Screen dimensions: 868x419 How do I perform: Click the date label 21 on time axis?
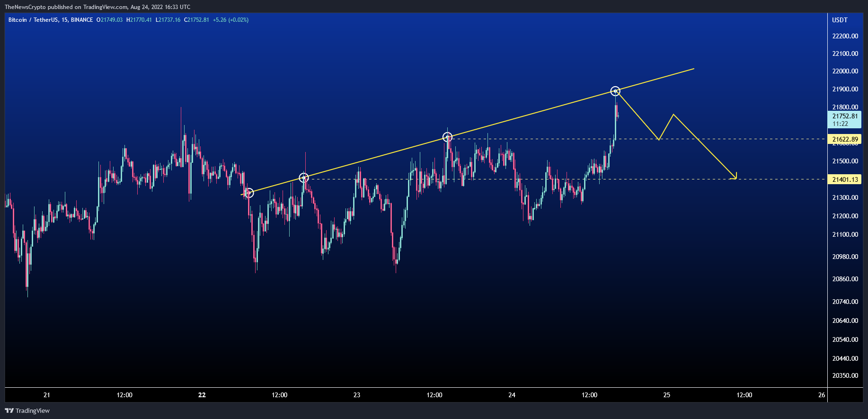pos(46,395)
